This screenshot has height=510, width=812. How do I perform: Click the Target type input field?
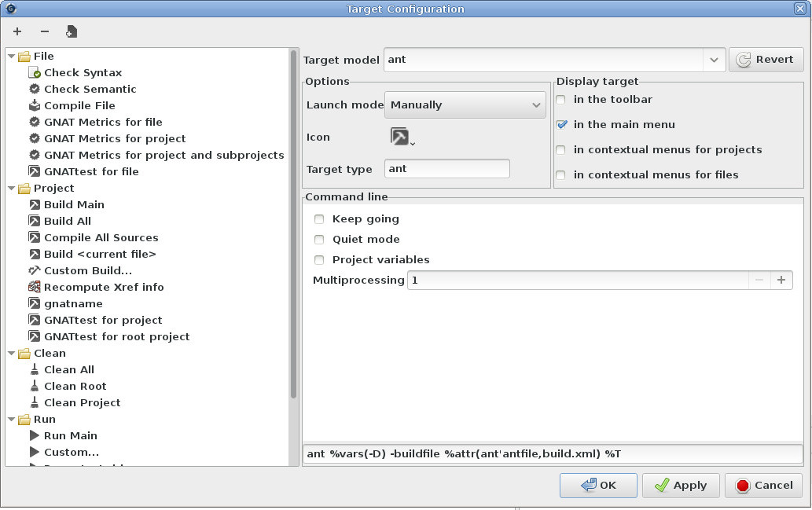pyautogui.click(x=447, y=169)
